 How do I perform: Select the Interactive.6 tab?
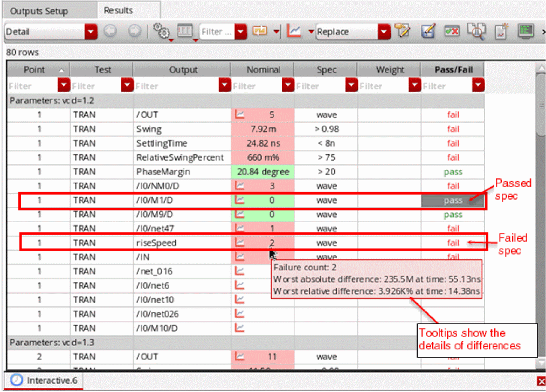(x=44, y=380)
